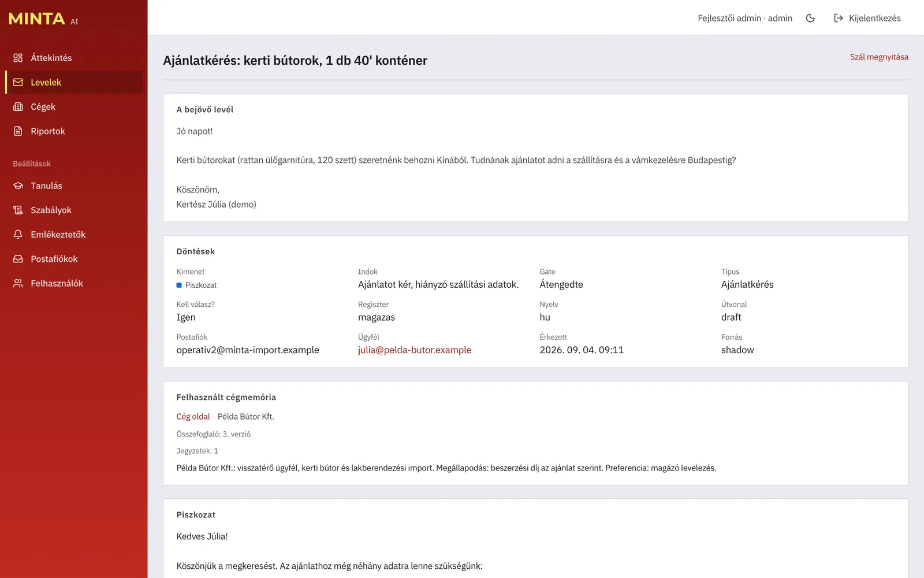Open the Felhasználók label

click(x=57, y=283)
